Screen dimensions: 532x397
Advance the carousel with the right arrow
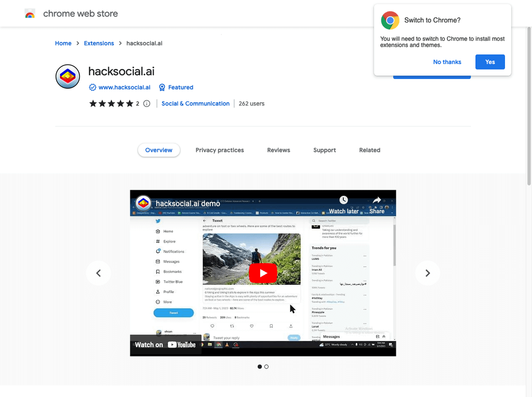[x=428, y=273]
